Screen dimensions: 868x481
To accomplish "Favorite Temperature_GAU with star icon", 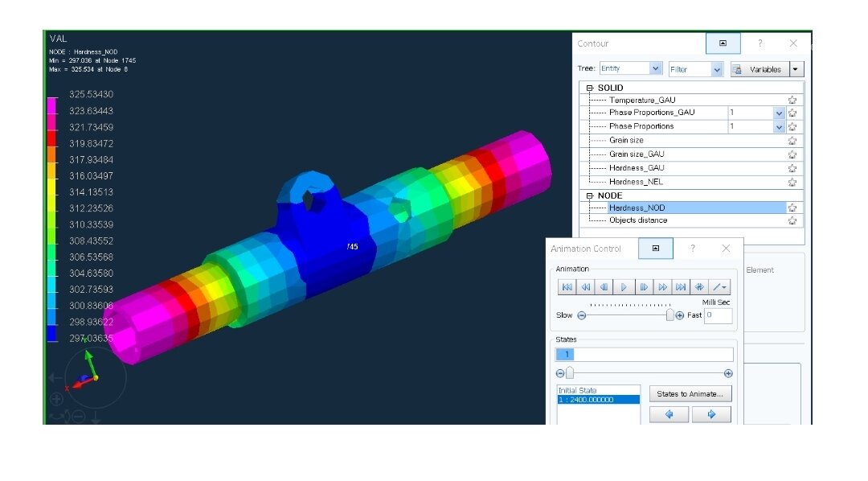I will pyautogui.click(x=792, y=101).
